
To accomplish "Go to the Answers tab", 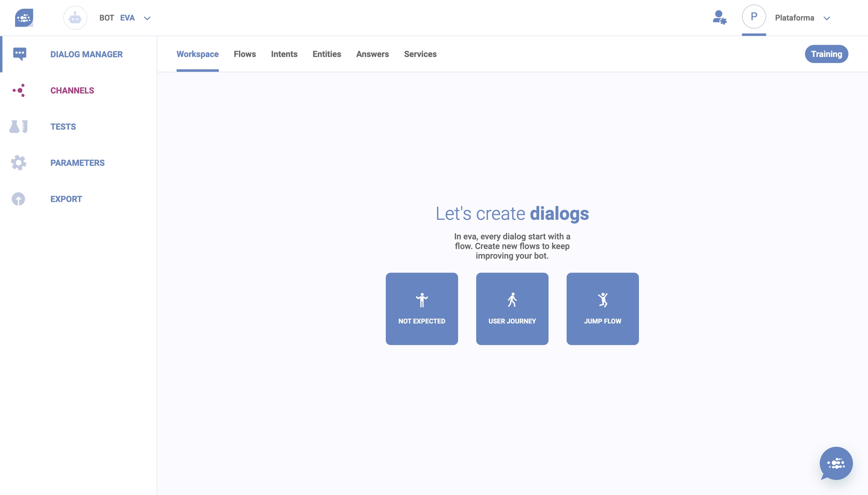I will 372,54.
